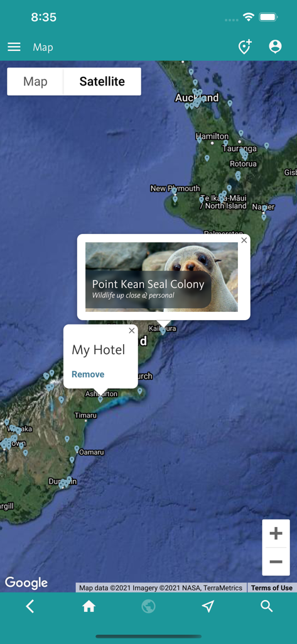Open Point Kean Seal Colony photo card

(161, 277)
